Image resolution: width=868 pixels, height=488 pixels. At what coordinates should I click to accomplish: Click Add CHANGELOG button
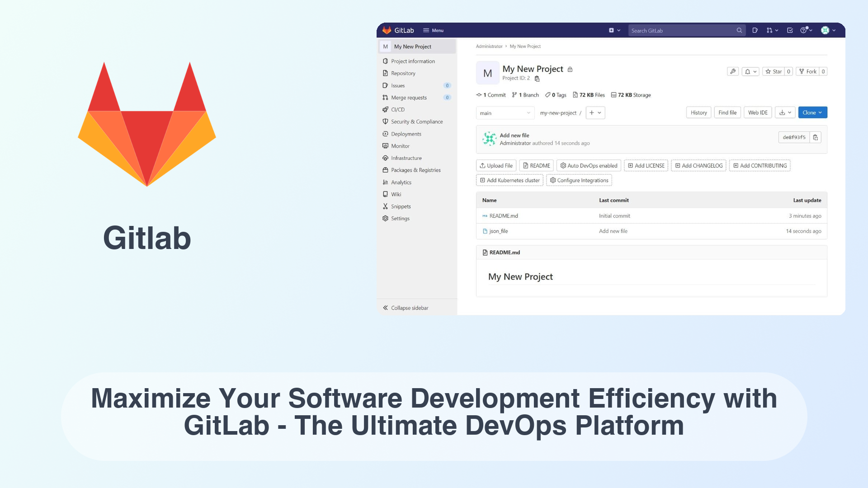coord(698,166)
